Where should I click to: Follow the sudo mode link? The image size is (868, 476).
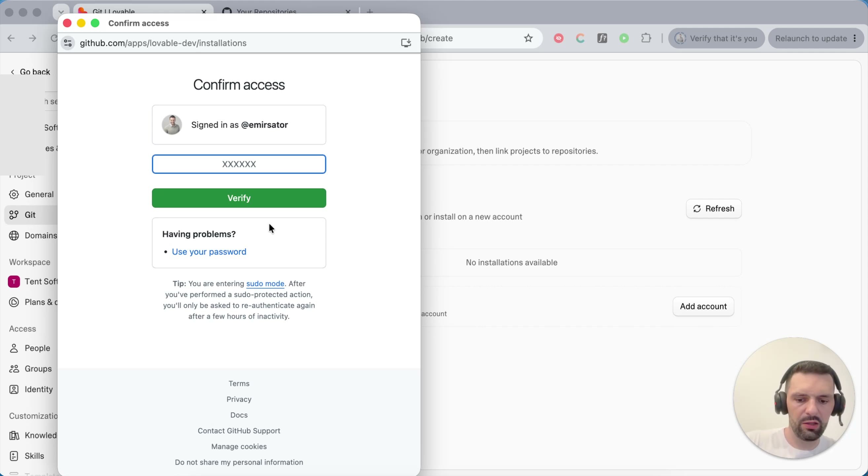[265, 284]
